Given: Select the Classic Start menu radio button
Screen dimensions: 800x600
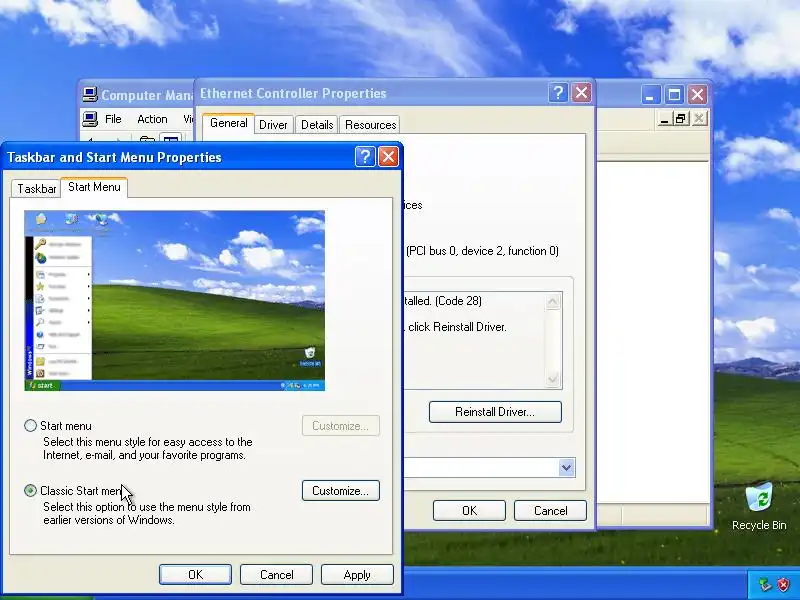Looking at the screenshot, I should point(31,490).
